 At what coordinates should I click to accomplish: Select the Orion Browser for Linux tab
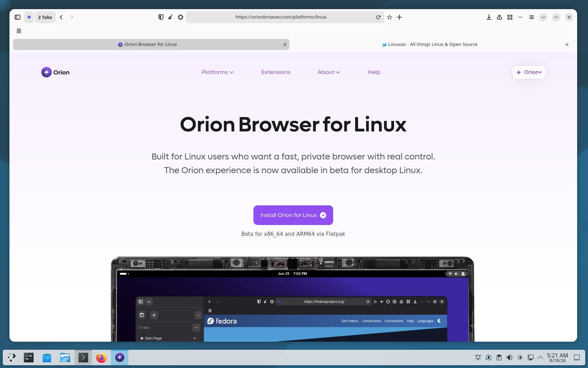coord(151,45)
